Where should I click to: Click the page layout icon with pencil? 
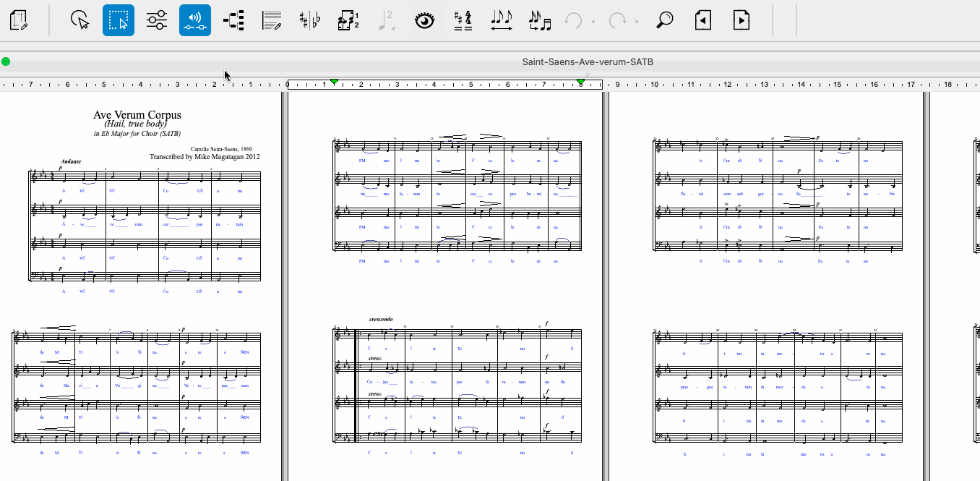pyautogui.click(x=20, y=20)
